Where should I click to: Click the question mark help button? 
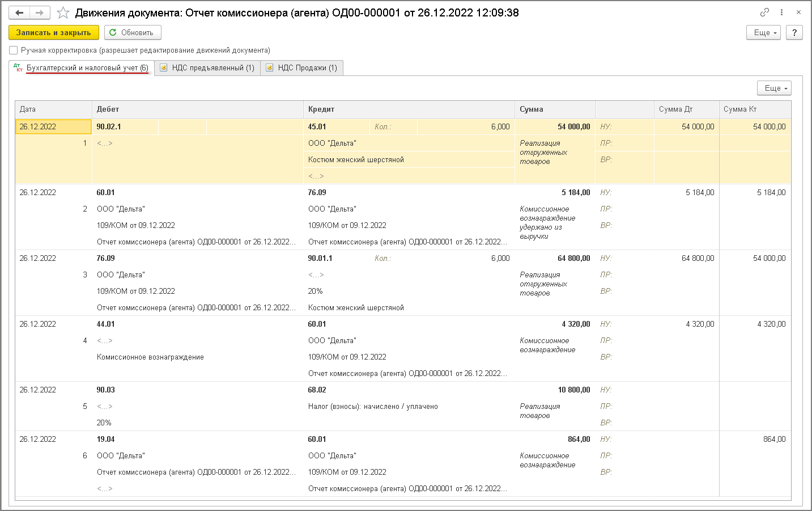tap(794, 33)
